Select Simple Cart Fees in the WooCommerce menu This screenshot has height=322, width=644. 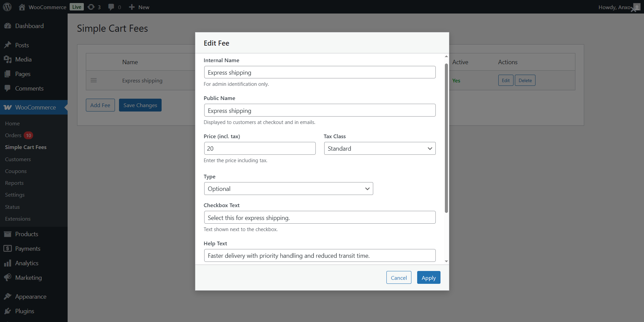pos(26,147)
